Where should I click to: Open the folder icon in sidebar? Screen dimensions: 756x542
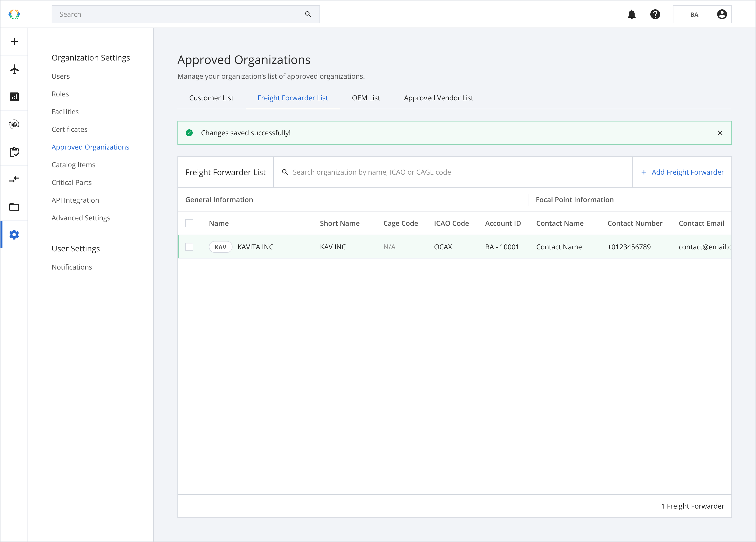pyautogui.click(x=14, y=207)
